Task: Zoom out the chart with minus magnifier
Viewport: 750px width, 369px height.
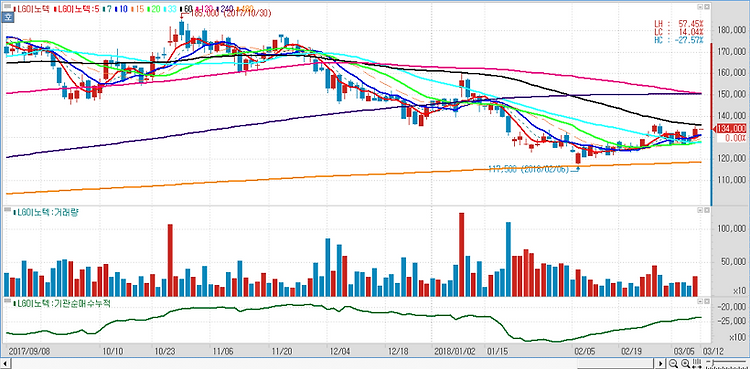Action: pyautogui.click(x=673, y=363)
